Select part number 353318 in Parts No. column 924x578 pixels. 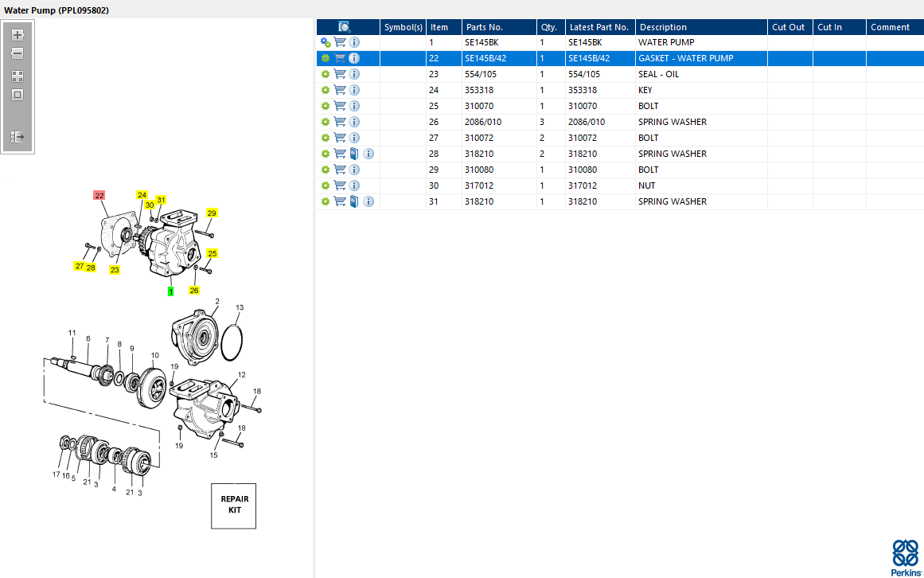point(479,90)
